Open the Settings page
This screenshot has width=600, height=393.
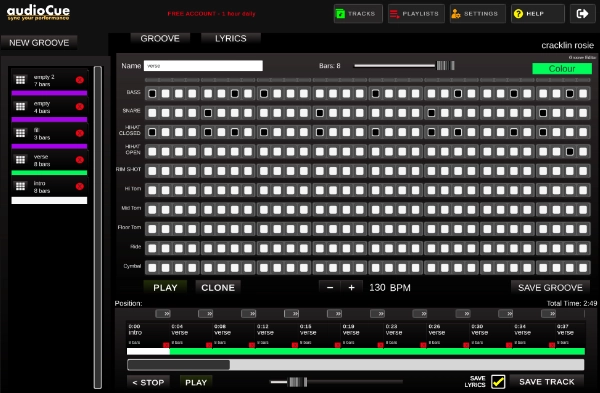pos(478,14)
